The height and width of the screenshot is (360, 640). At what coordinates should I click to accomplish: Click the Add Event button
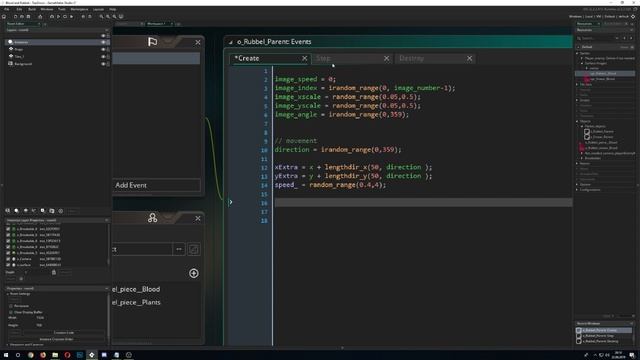(156, 185)
